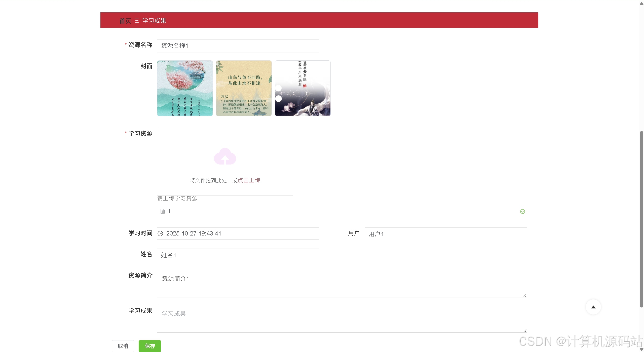This screenshot has height=352, width=644.
Task: Click the 取消 button
Action: [123, 346]
